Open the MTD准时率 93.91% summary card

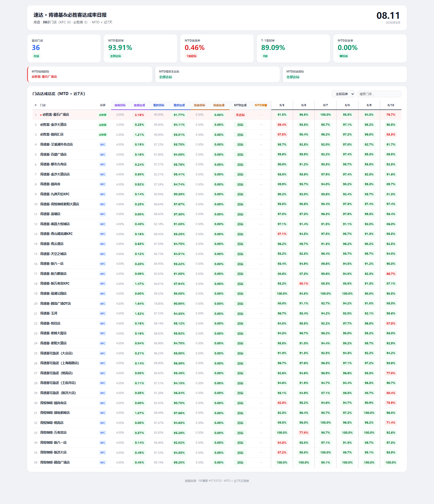(x=141, y=48)
